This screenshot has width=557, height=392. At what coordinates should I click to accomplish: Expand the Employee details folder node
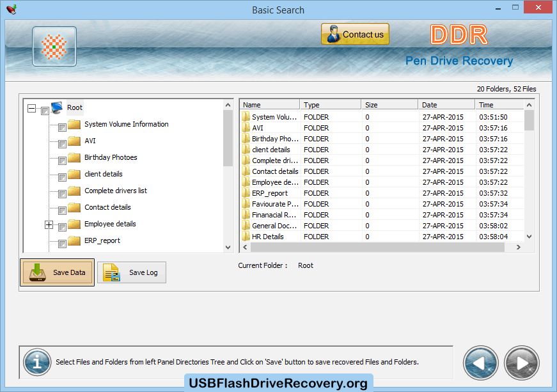[x=49, y=225]
